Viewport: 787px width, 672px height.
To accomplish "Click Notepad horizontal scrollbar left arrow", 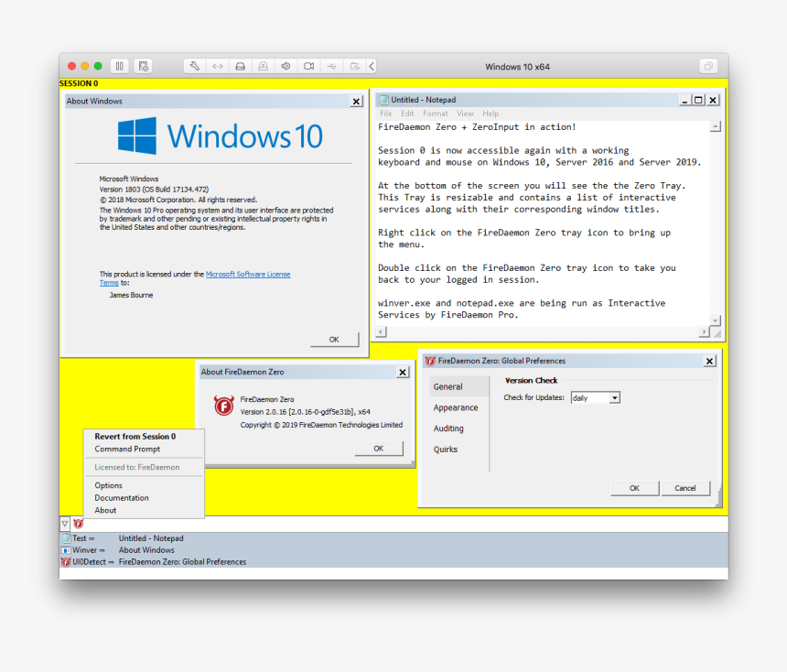I will (x=381, y=331).
